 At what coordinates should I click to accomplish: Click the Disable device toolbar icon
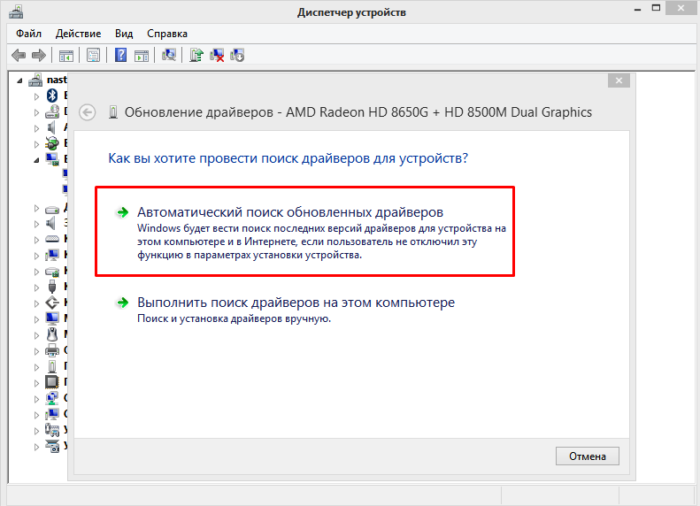[237, 55]
